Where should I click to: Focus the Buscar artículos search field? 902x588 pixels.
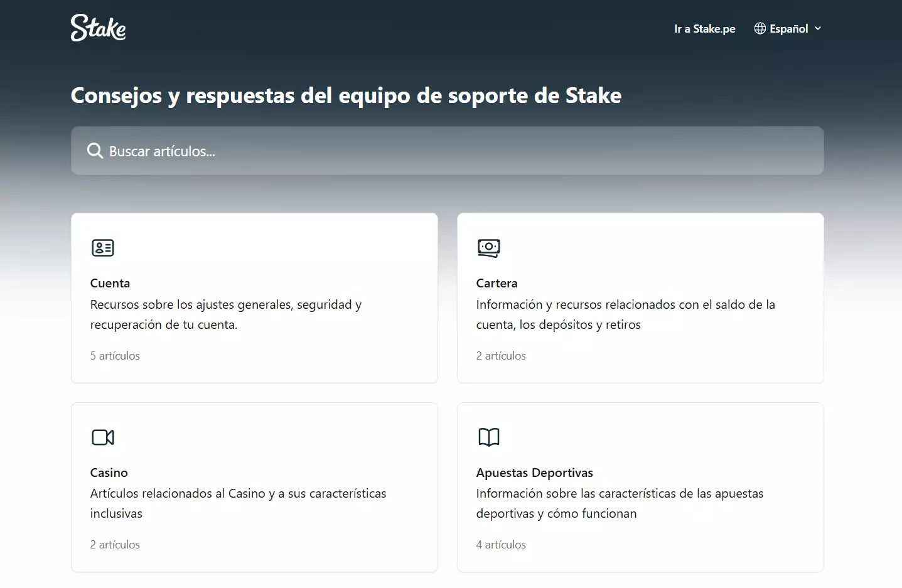pos(447,151)
